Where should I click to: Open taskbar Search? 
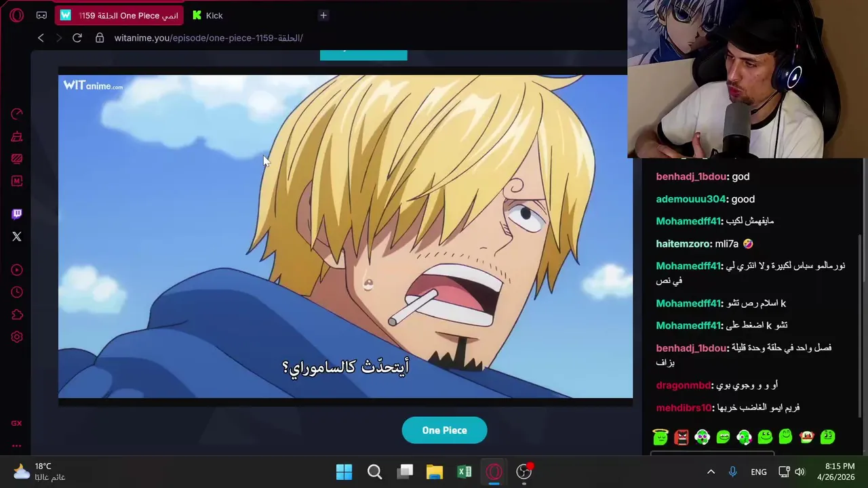[374, 472]
